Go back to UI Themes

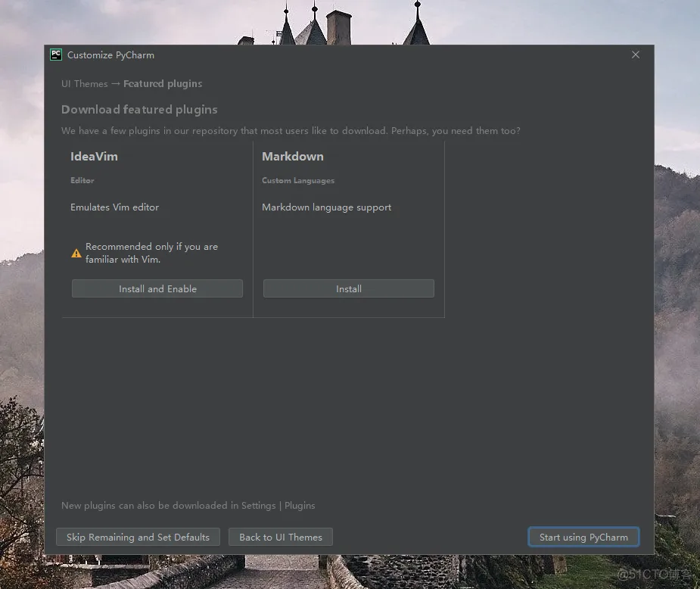coord(280,537)
